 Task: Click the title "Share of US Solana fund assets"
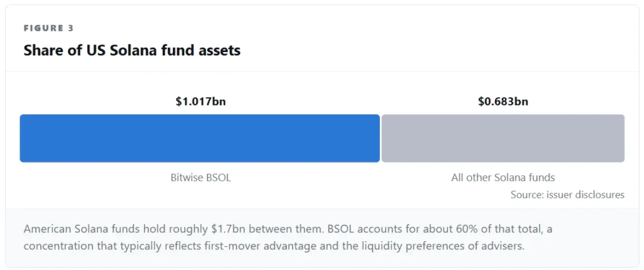pos(132,50)
